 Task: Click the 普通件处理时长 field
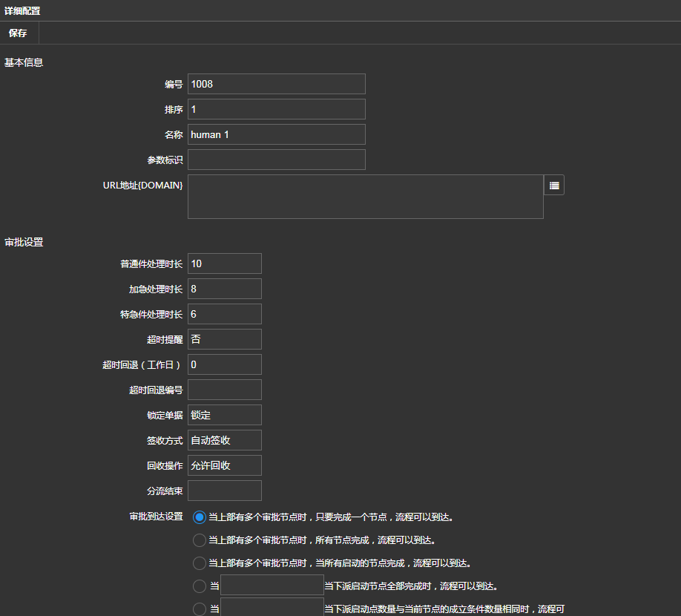click(x=224, y=263)
